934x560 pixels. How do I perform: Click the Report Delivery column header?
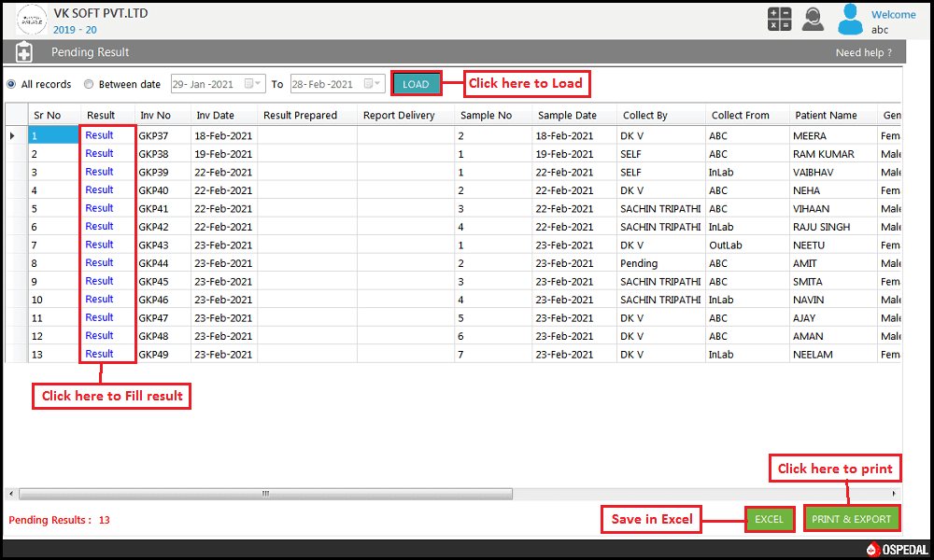coord(406,115)
